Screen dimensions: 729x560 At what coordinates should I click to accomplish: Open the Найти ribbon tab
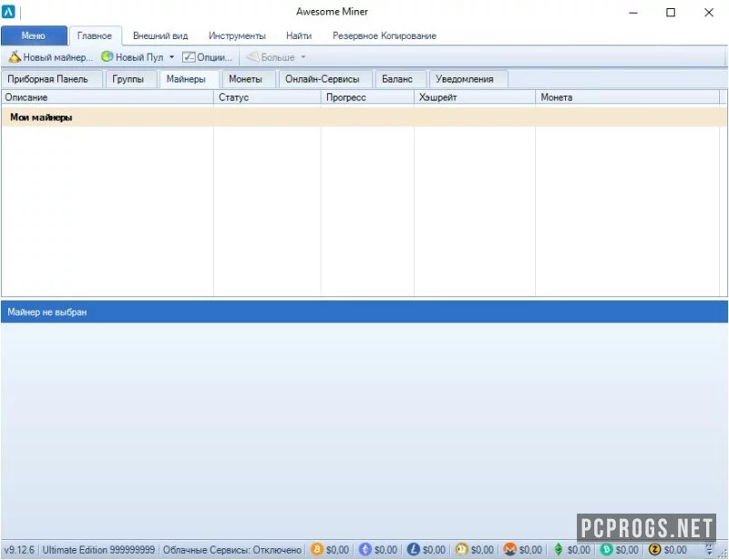[x=299, y=36]
